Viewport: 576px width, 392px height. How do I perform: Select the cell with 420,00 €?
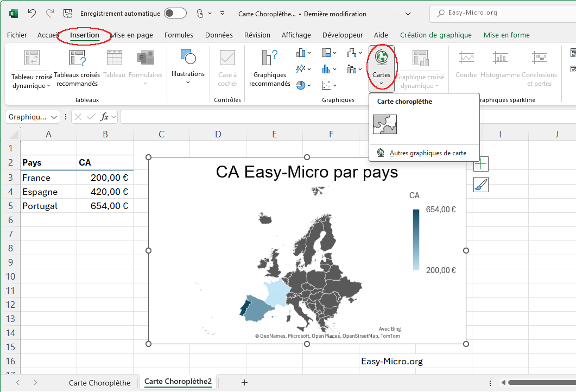[x=105, y=192]
